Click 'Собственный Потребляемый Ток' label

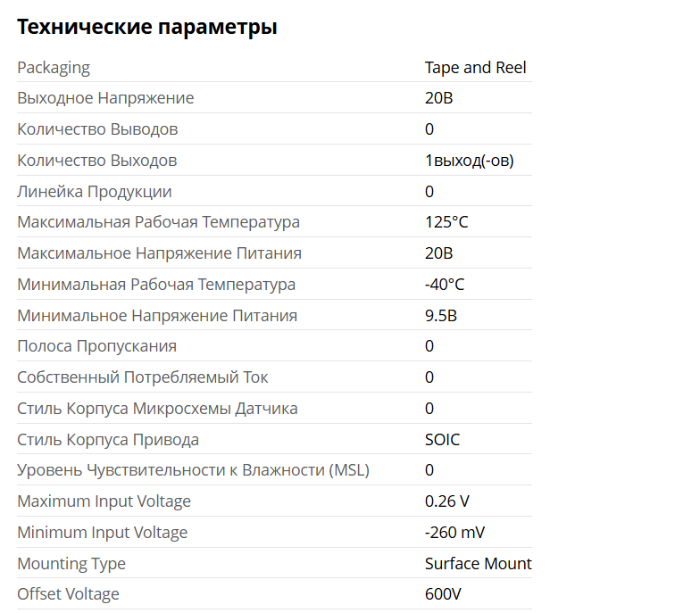click(143, 377)
